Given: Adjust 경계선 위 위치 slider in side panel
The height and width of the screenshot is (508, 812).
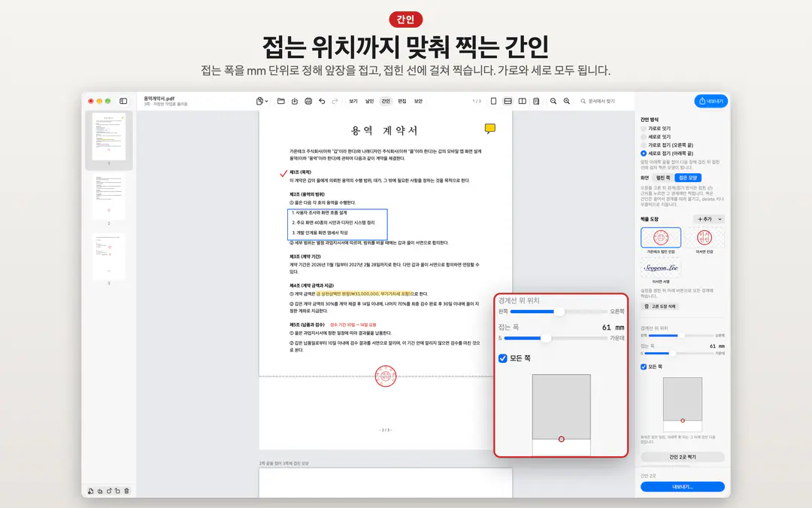Looking at the screenshot, I should [681, 336].
